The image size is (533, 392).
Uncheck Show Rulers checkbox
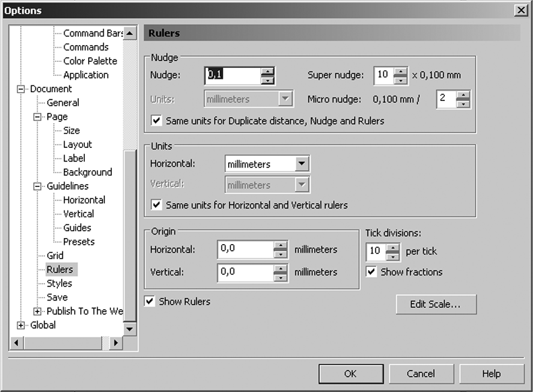tap(149, 301)
